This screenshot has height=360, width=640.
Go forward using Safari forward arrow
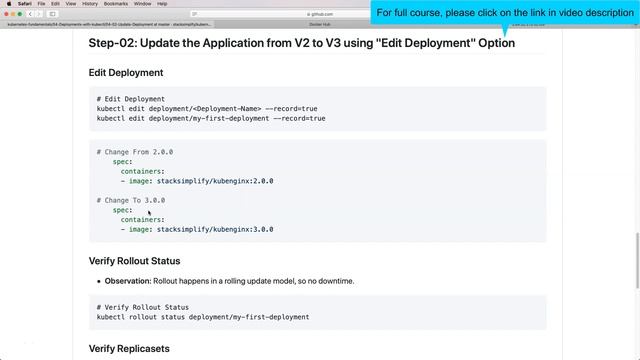coord(39,14)
